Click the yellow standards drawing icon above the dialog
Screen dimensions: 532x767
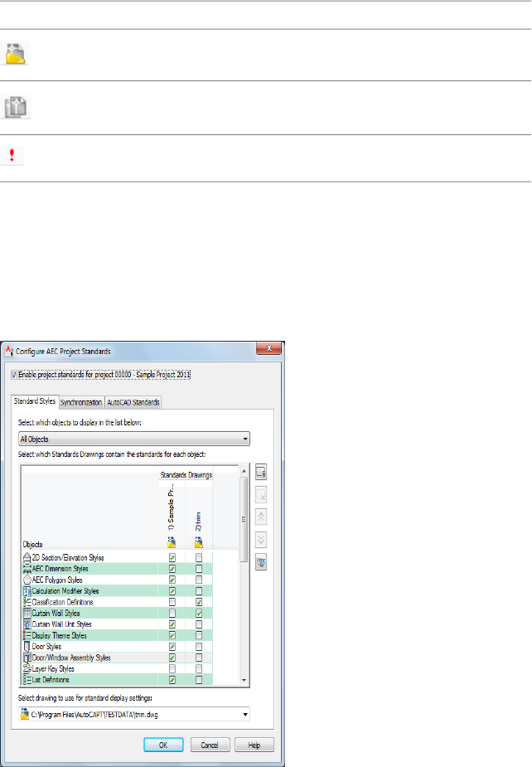(x=15, y=54)
